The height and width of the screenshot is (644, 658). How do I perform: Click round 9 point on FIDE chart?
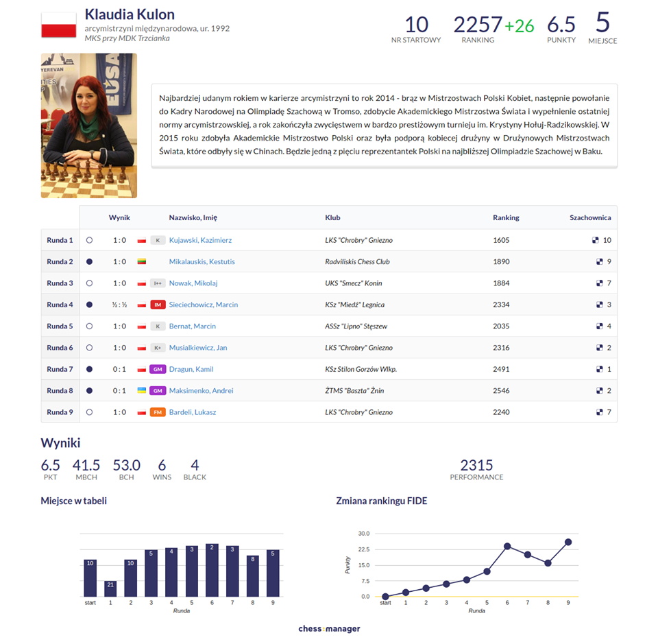click(568, 542)
